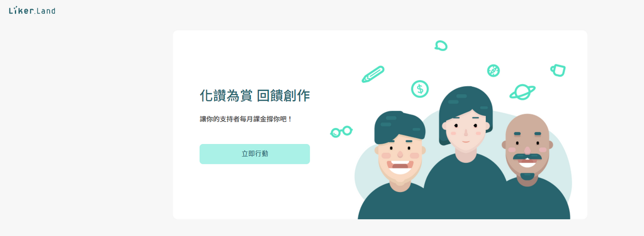Click the Liker star in the logo
The image size is (644, 236).
(16, 7)
